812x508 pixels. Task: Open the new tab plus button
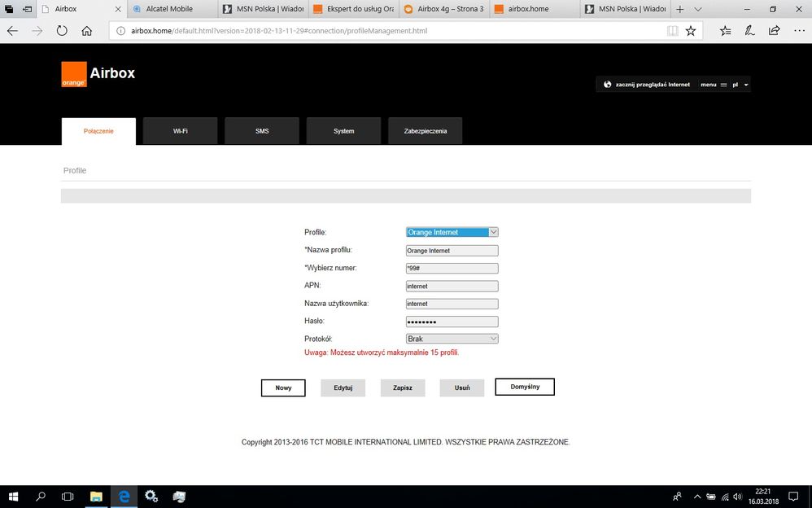click(x=680, y=9)
